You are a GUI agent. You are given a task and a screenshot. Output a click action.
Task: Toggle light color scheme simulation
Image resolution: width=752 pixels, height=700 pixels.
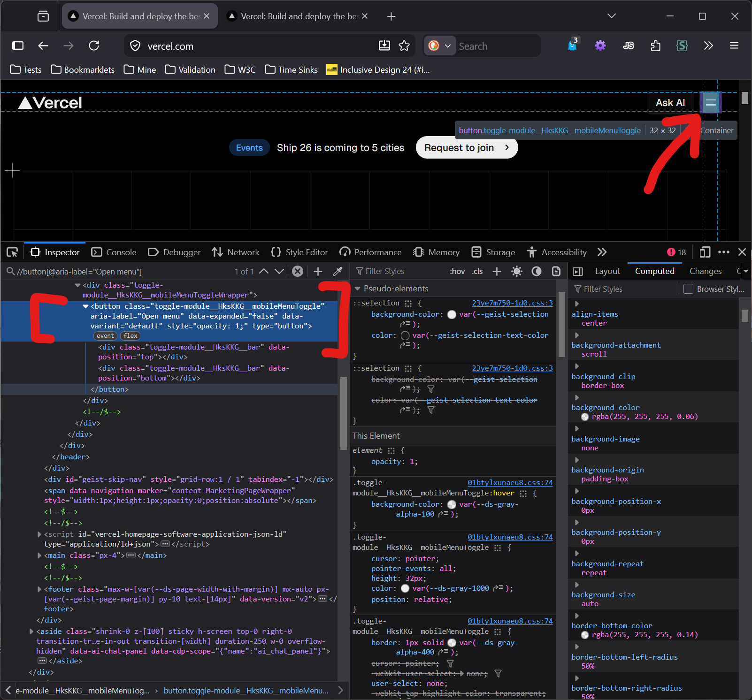tap(517, 271)
